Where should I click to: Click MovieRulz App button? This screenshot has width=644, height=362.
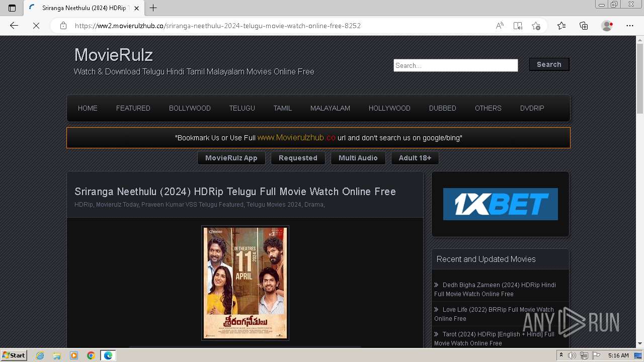231,158
